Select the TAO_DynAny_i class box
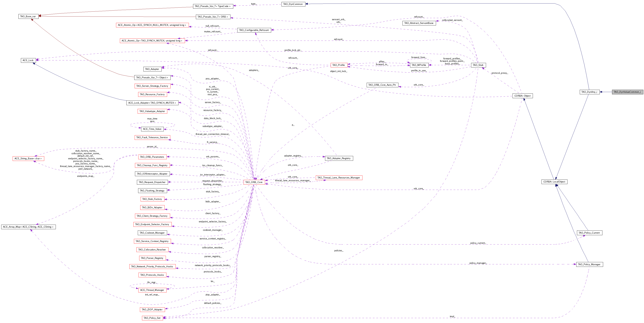 pyautogui.click(x=589, y=92)
